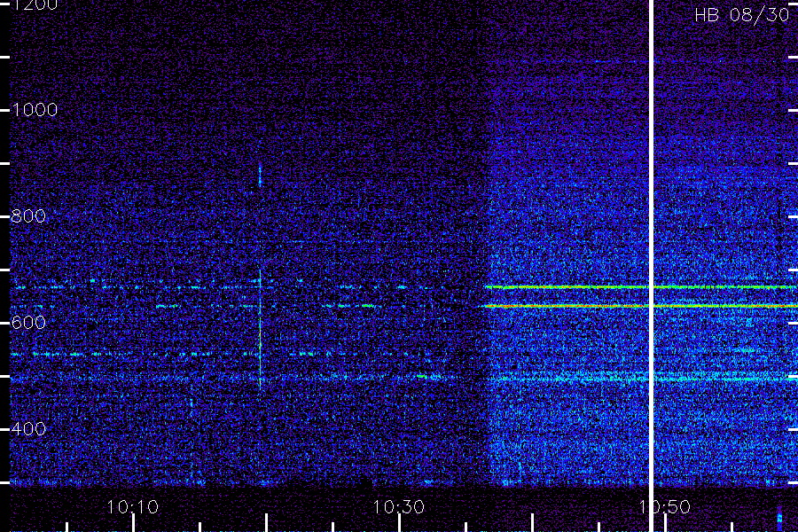Viewport: 798px width, 532px height.
Task: Click the HB 08/30 station date label
Action: [741, 15]
